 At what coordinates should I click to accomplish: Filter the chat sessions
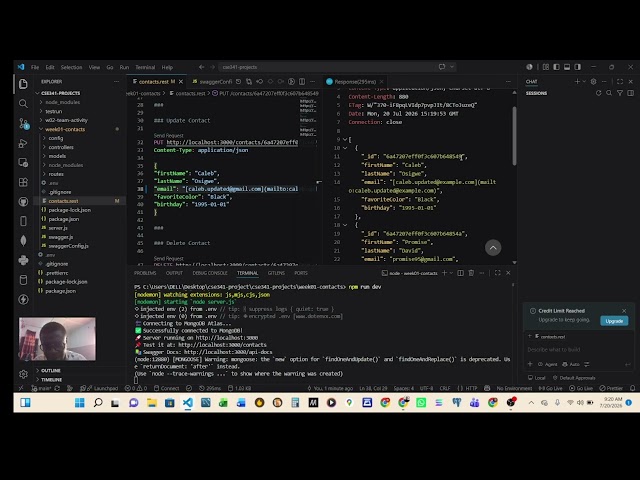(620, 93)
